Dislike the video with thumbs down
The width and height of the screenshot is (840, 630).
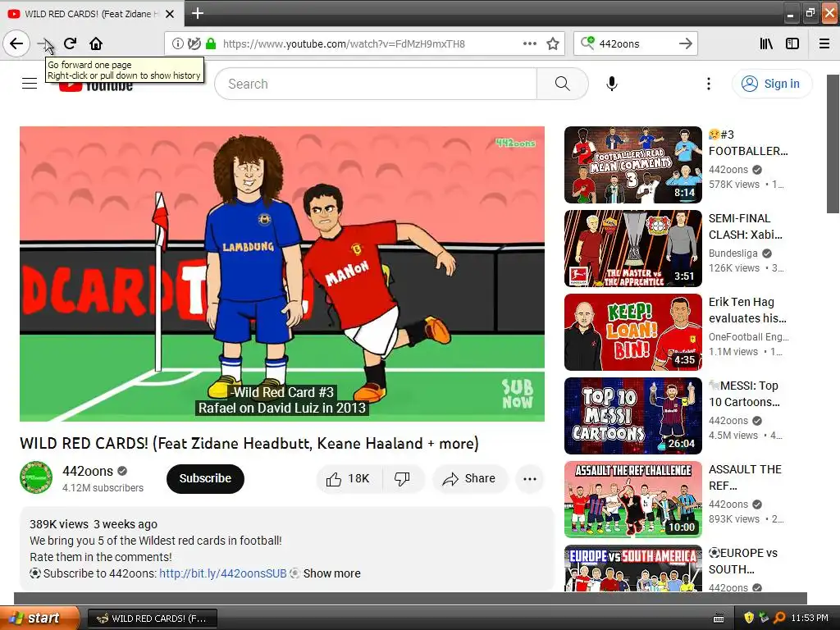[x=402, y=478]
